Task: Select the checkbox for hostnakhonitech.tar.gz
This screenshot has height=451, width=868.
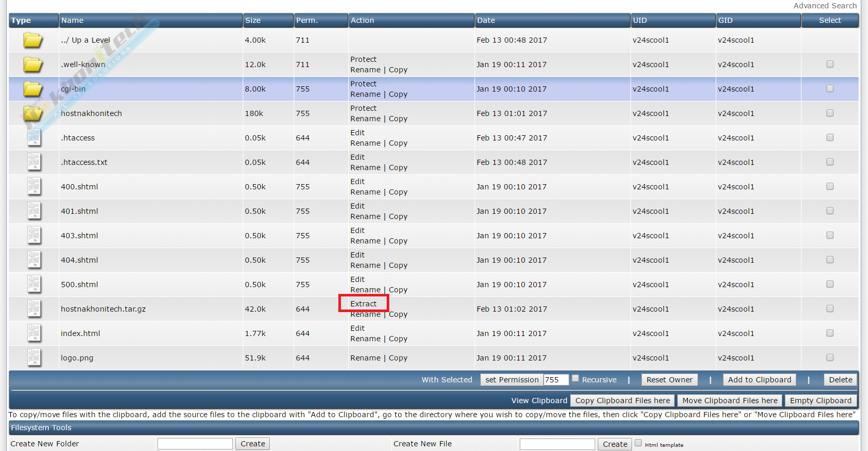Action: coord(830,308)
